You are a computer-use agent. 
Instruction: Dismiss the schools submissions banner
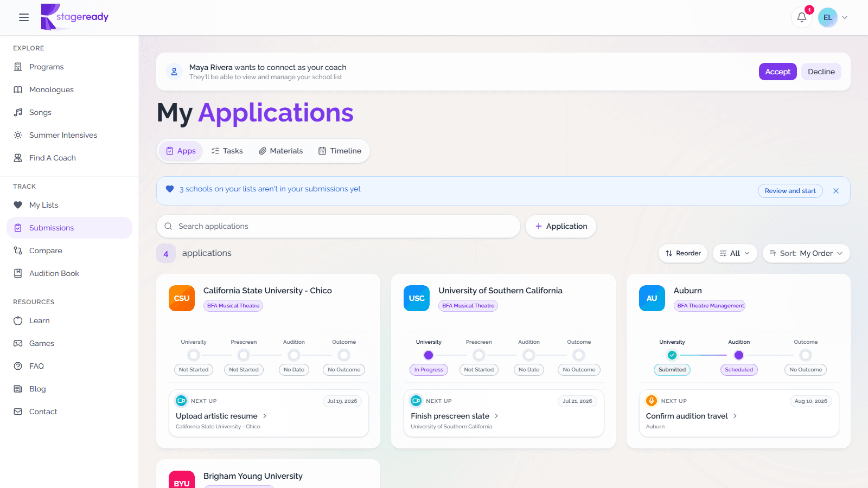[836, 191]
